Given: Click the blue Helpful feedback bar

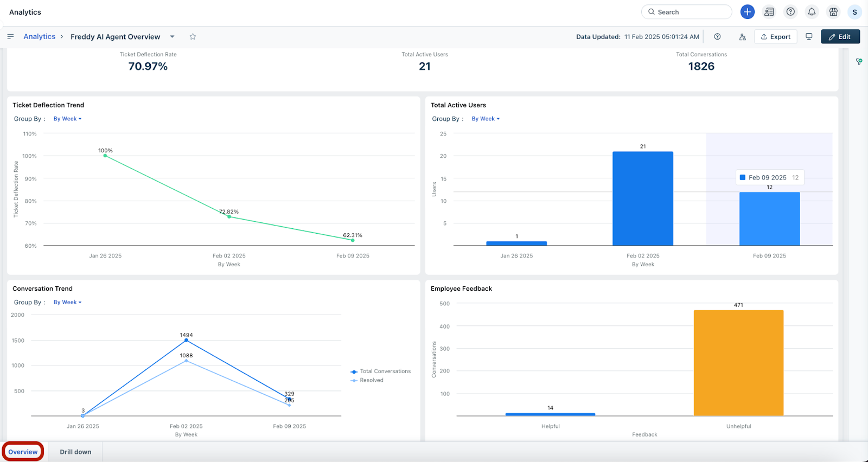Looking at the screenshot, I should point(550,414).
